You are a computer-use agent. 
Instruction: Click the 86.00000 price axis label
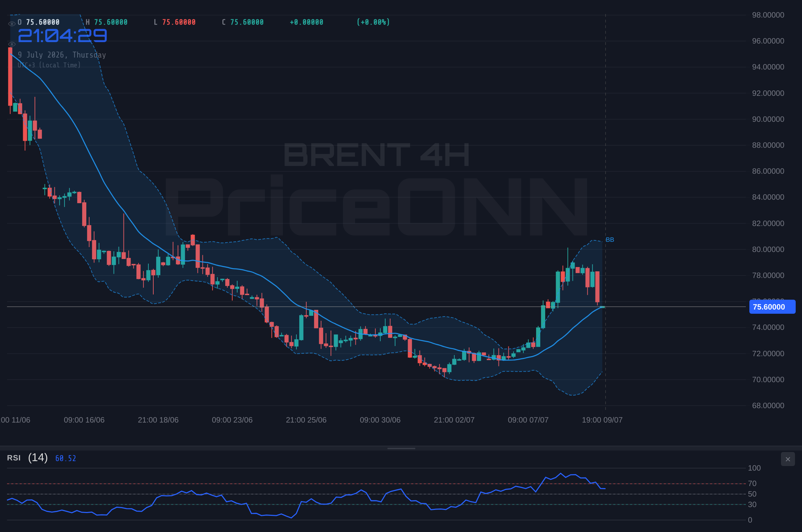[768, 171]
